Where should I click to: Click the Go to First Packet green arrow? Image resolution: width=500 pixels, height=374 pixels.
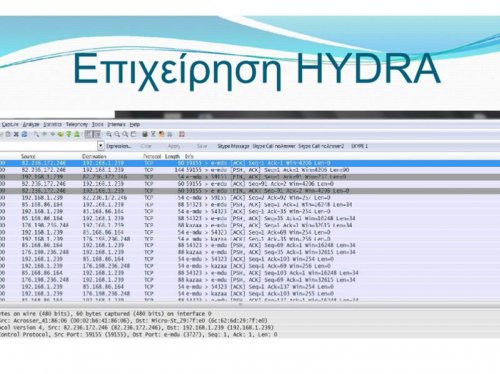(x=69, y=134)
